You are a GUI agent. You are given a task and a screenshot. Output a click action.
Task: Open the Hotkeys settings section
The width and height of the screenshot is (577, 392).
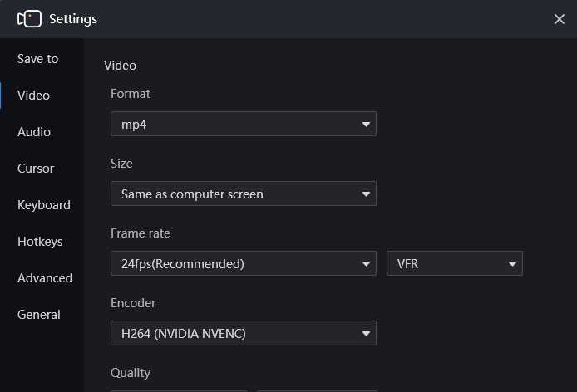click(x=40, y=242)
